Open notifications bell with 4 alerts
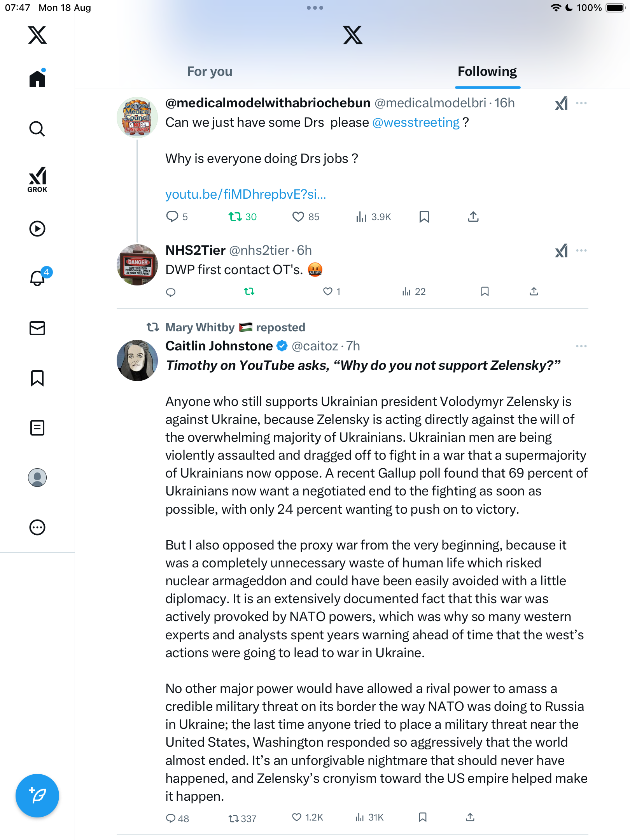 pos(38,278)
